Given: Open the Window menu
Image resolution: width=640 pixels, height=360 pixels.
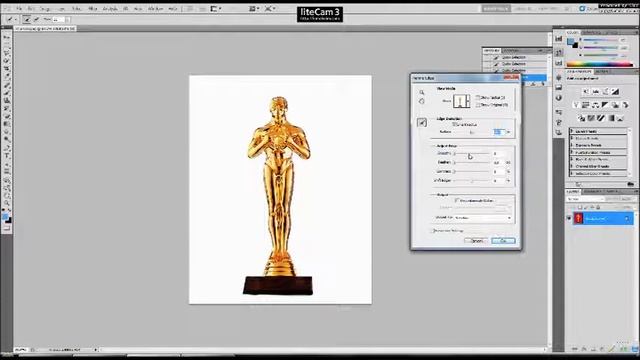Looking at the screenshot, I should (156, 9).
